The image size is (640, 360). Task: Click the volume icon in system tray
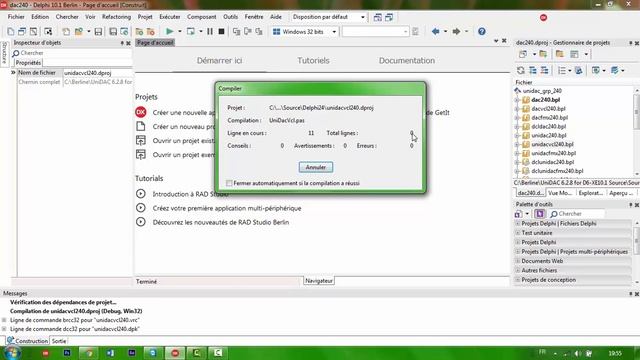[578, 353]
